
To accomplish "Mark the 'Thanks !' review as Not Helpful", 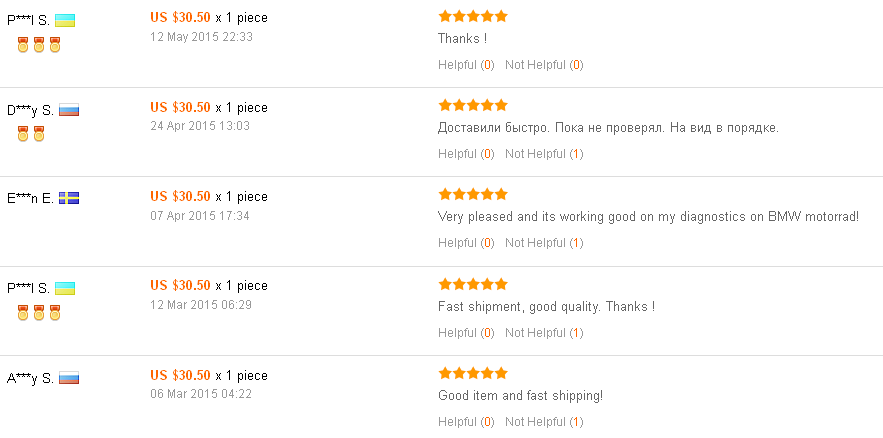I will point(544,65).
